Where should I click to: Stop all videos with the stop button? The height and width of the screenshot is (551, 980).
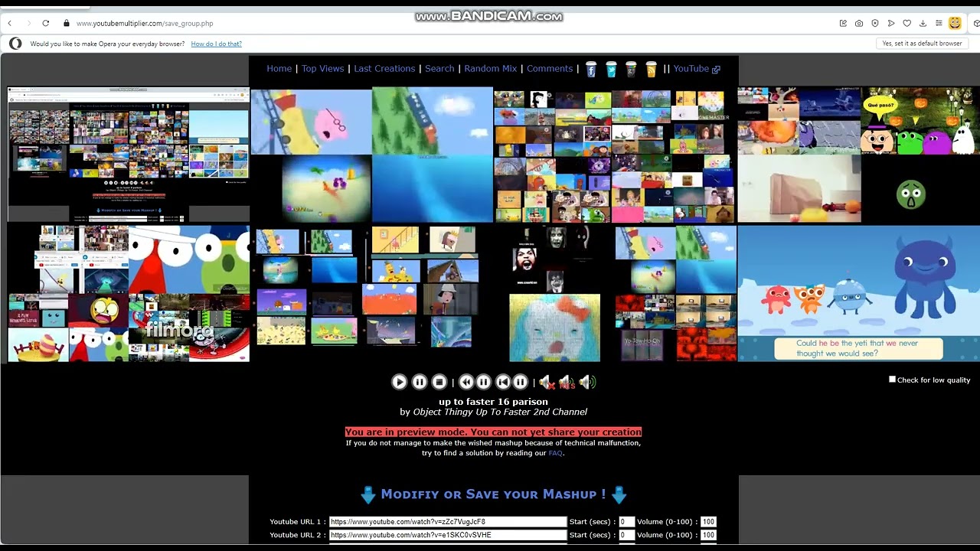[439, 382]
